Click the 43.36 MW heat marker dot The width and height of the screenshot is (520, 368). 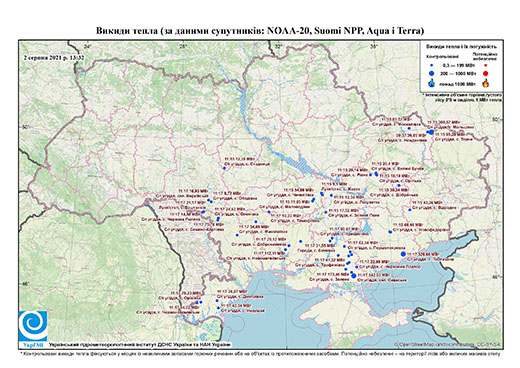point(410,210)
